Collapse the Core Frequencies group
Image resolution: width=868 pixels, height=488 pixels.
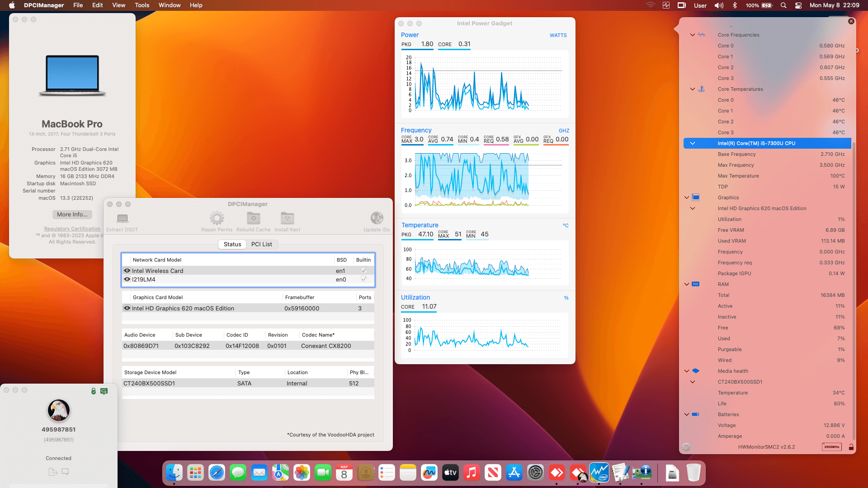692,35
